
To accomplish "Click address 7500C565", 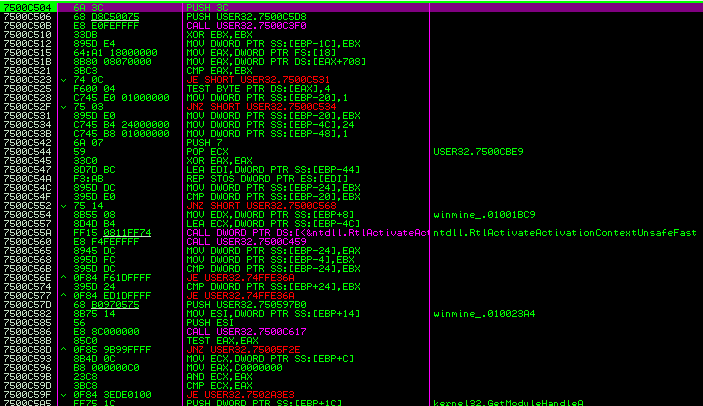I will (27, 250).
